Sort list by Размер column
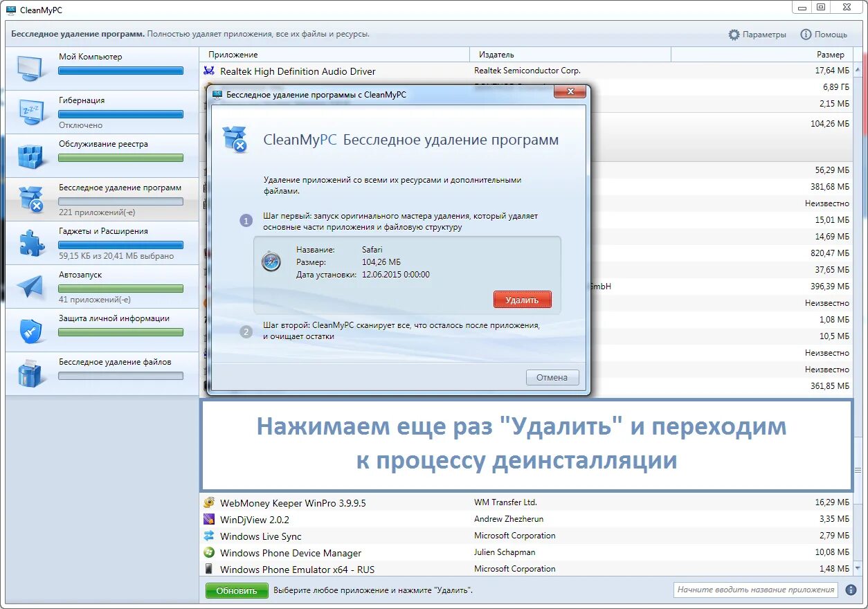The image size is (868, 609). click(761, 55)
